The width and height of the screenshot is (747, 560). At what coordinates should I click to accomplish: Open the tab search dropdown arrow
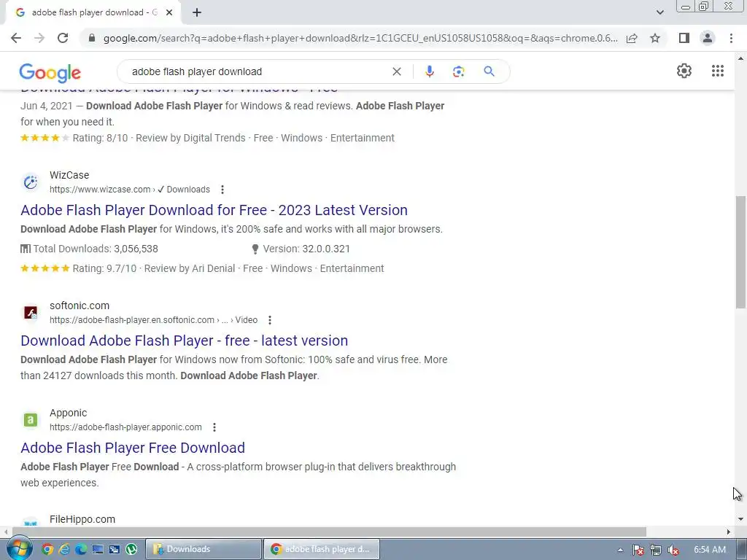(x=659, y=12)
